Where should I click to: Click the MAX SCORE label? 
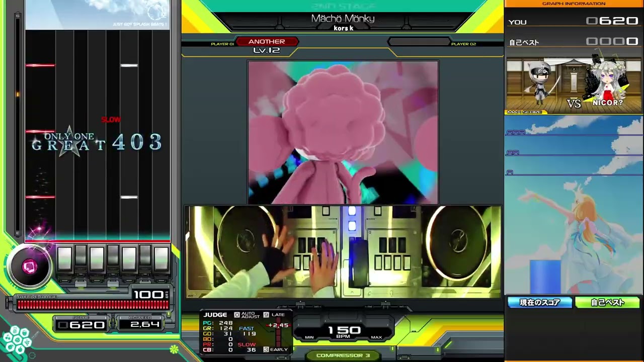(524, 112)
